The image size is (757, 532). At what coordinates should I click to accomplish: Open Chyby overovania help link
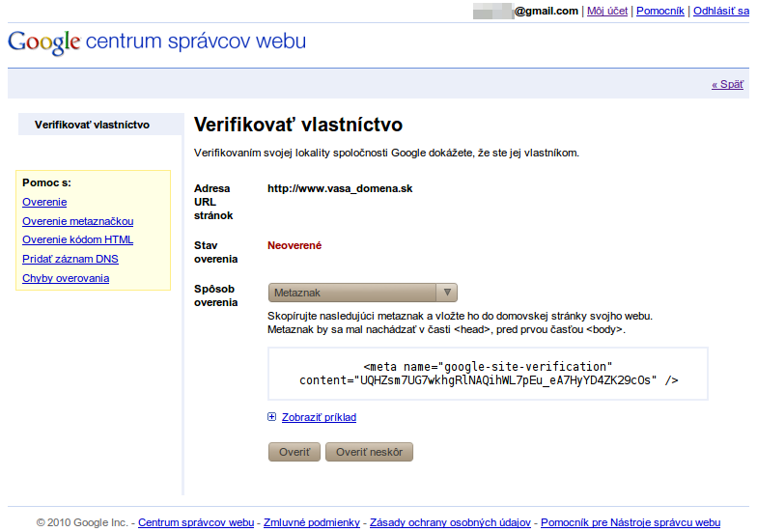pyautogui.click(x=66, y=278)
